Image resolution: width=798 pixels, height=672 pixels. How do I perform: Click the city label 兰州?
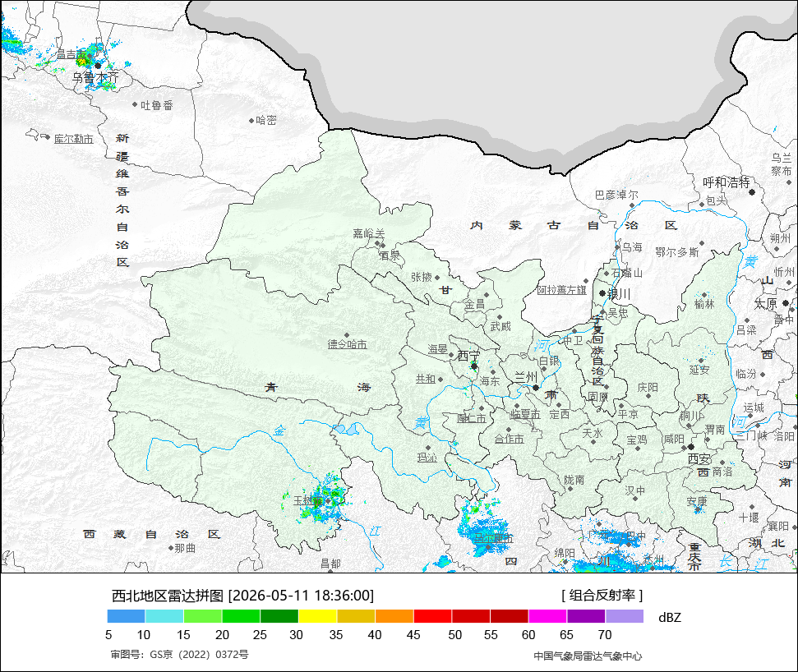(x=526, y=377)
